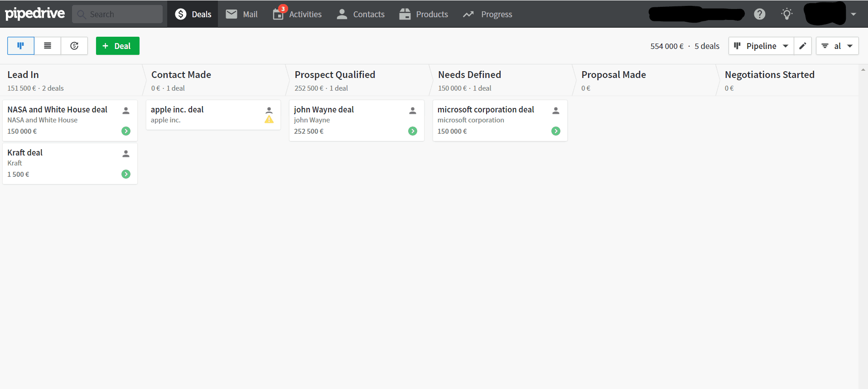The height and width of the screenshot is (389, 868).
Task: Open the help question mark icon
Action: click(760, 14)
